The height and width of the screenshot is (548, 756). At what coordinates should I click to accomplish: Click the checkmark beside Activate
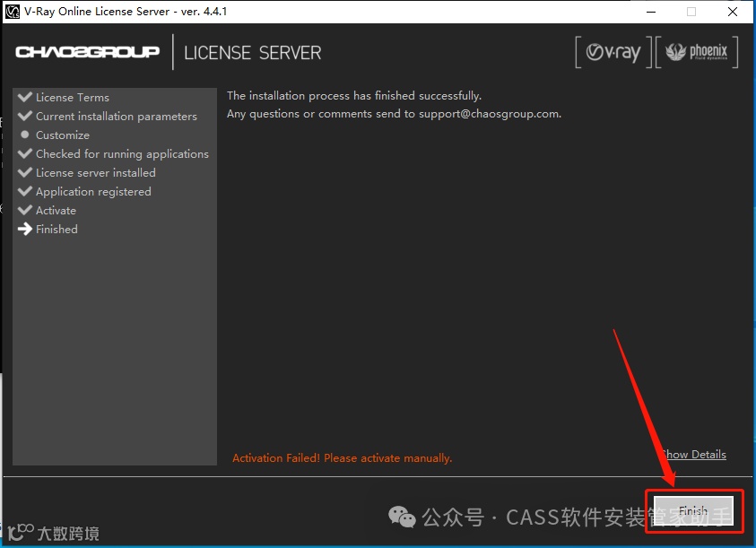pos(24,209)
